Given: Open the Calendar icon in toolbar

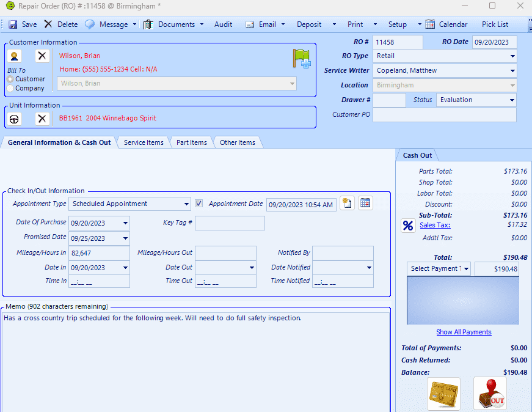Looking at the screenshot, I should [x=430, y=24].
